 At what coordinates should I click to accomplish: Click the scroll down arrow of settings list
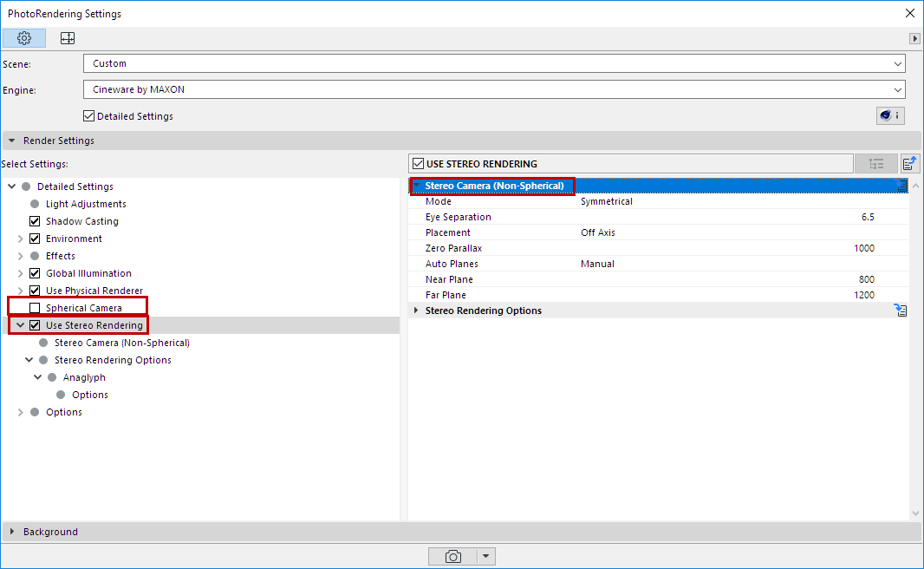915,513
